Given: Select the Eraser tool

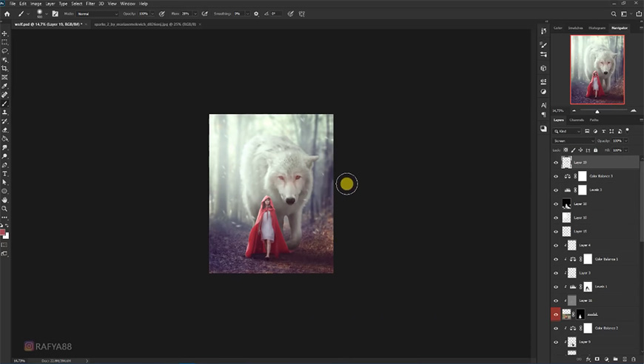Looking at the screenshot, I should (4, 130).
